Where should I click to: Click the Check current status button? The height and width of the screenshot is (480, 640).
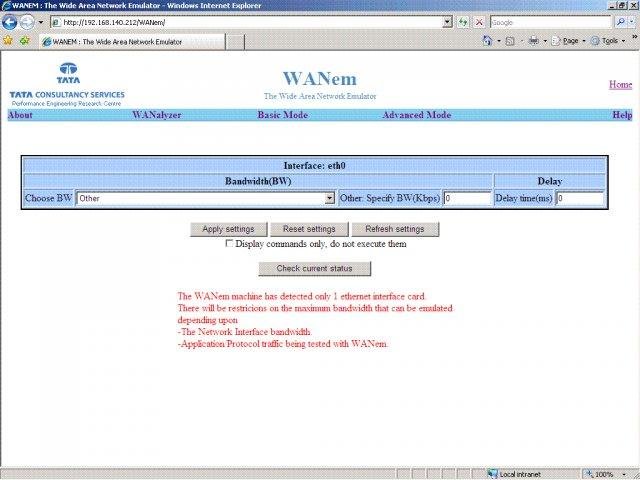[x=314, y=269]
